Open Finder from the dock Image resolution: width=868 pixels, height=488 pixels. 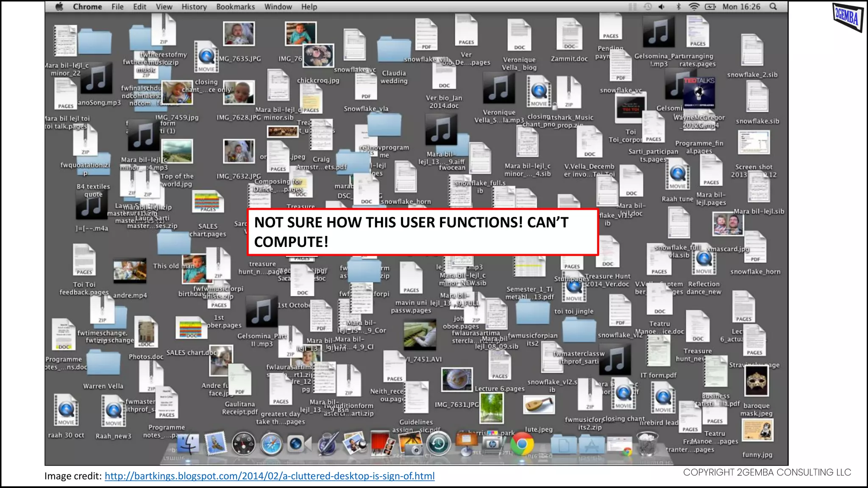click(x=187, y=444)
